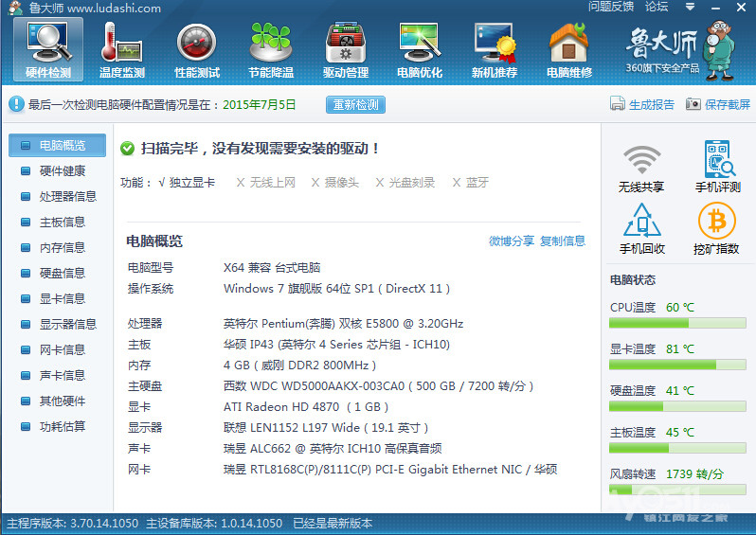Open 硬盘信息 in the left sidebar
This screenshot has width=756, height=535.
[x=62, y=274]
